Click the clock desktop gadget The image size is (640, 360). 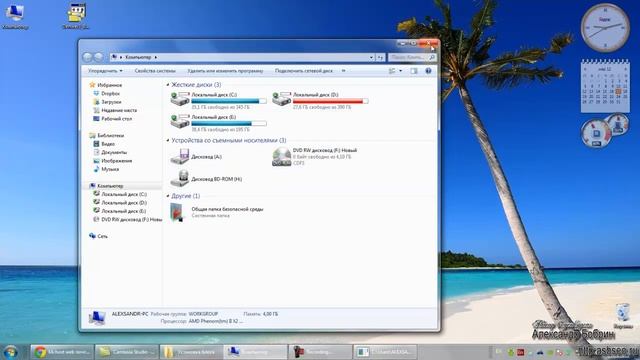click(x=605, y=27)
